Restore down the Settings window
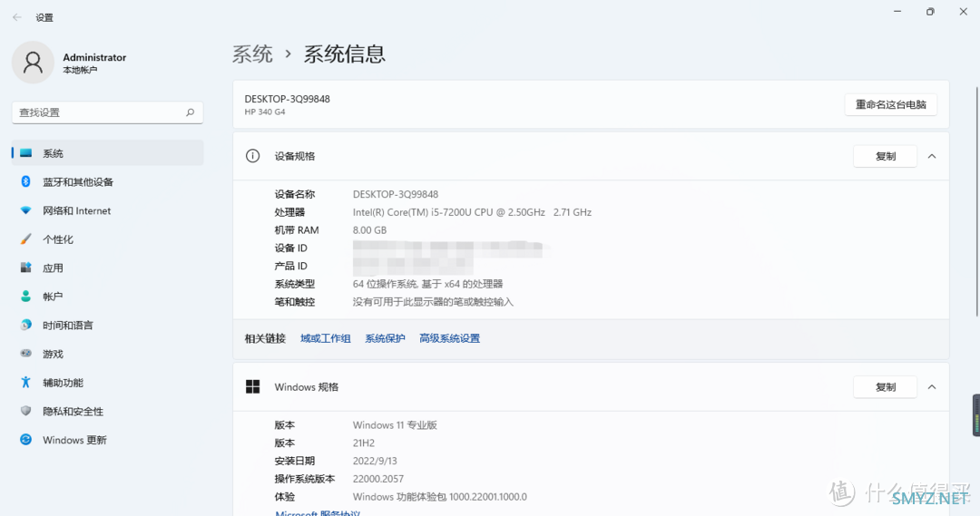This screenshot has height=516, width=980. (x=930, y=11)
